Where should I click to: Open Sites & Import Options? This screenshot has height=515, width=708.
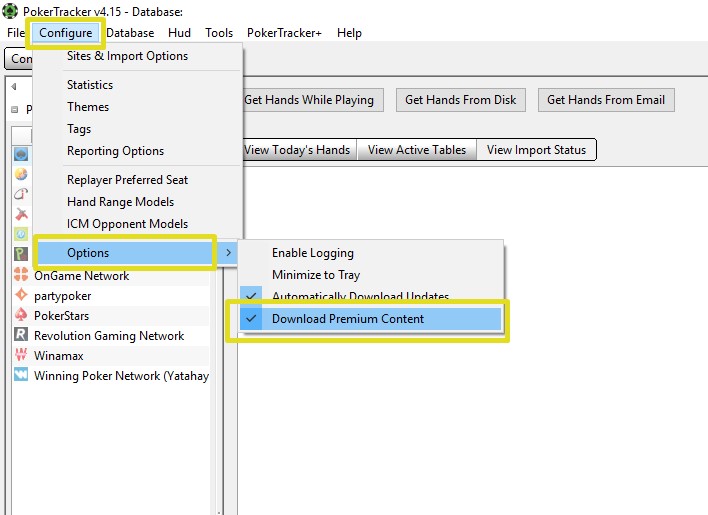(x=127, y=56)
